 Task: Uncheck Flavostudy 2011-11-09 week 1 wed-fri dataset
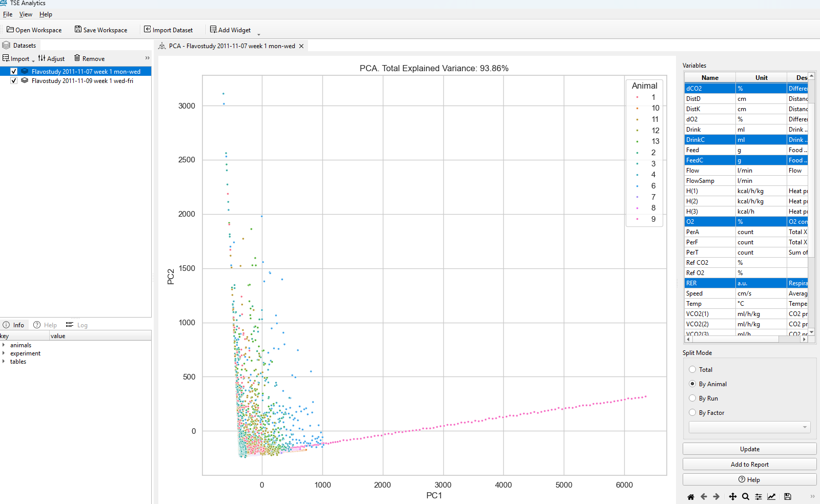(14, 80)
